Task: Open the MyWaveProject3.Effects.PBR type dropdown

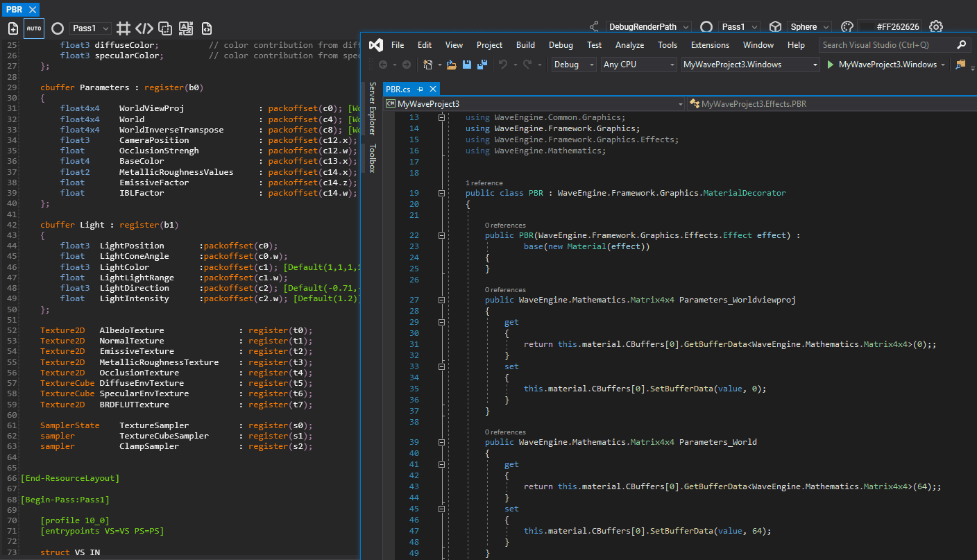Action: click(832, 104)
